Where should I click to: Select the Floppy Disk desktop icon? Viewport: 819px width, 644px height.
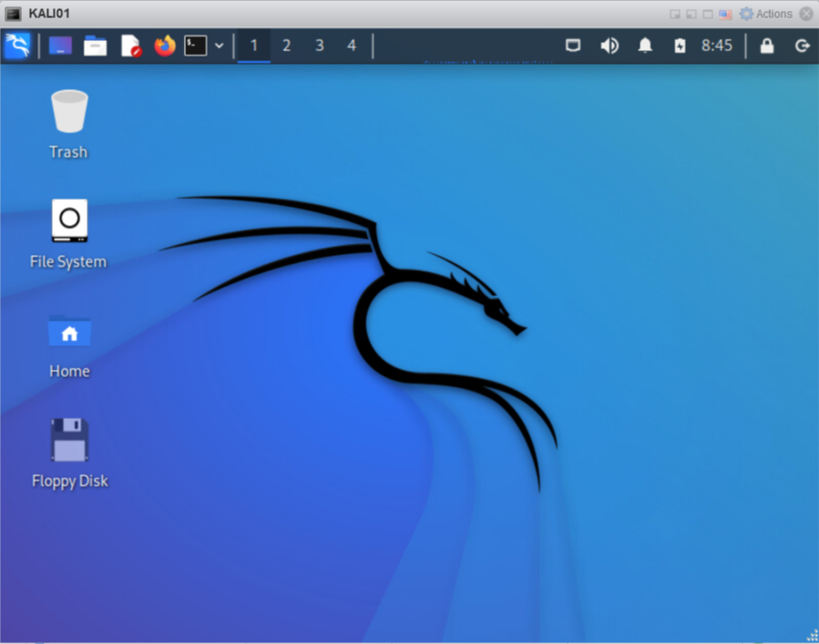pos(69,442)
